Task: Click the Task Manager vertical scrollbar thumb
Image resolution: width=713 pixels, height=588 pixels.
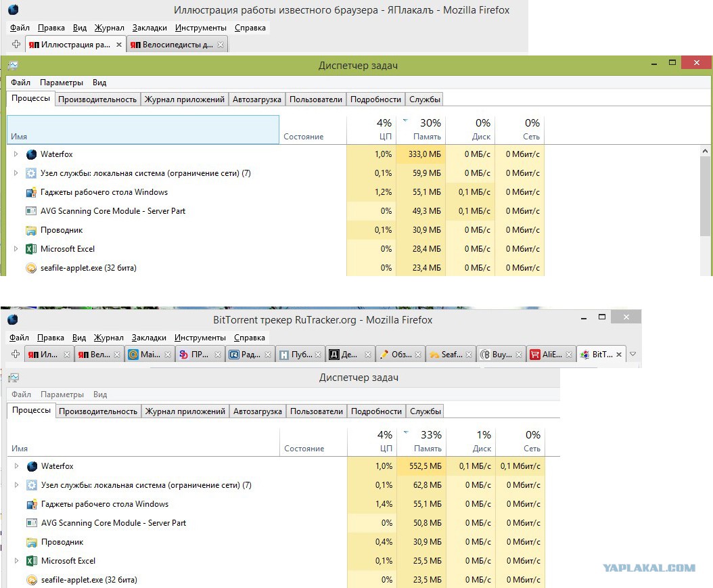Action: point(706,196)
